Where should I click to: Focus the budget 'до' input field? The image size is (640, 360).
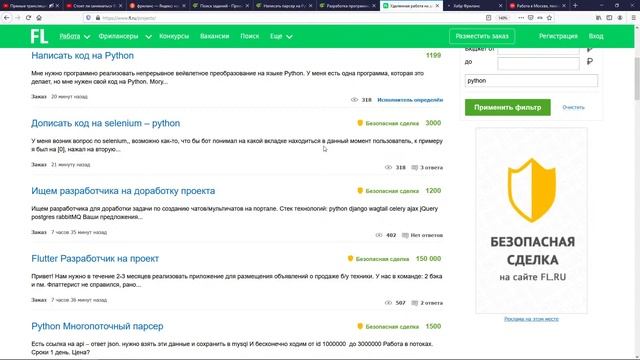tap(538, 63)
